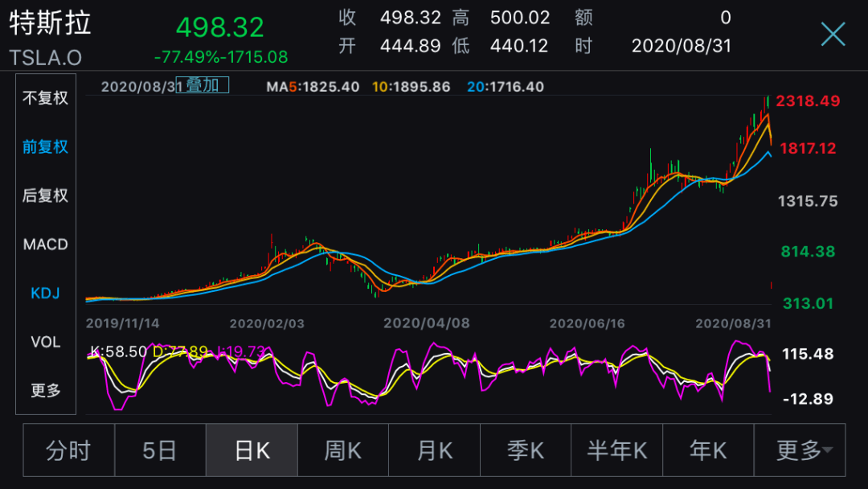Viewport: 868px width, 489px height.
Task: Close the chart with the X icon
Action: [x=833, y=34]
